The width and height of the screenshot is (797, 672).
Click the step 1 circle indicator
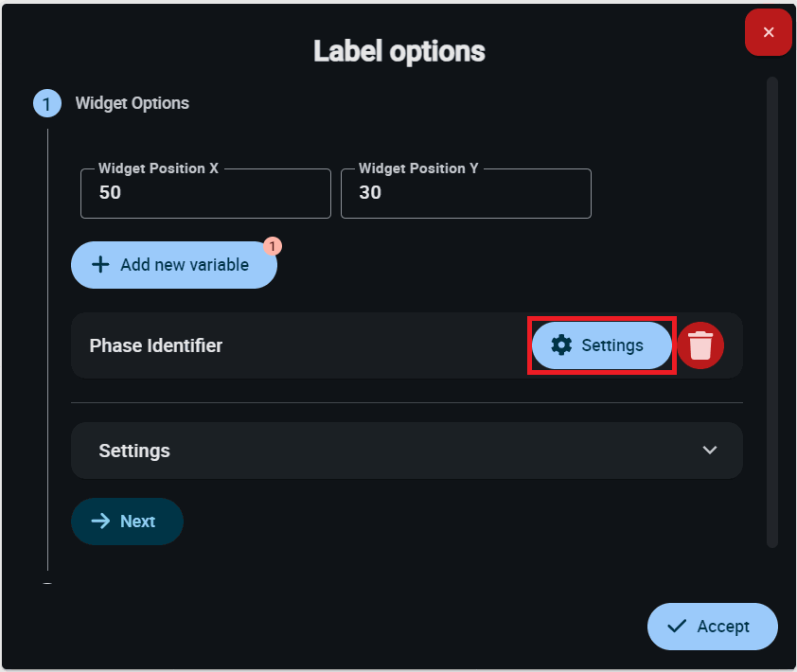pyautogui.click(x=47, y=103)
